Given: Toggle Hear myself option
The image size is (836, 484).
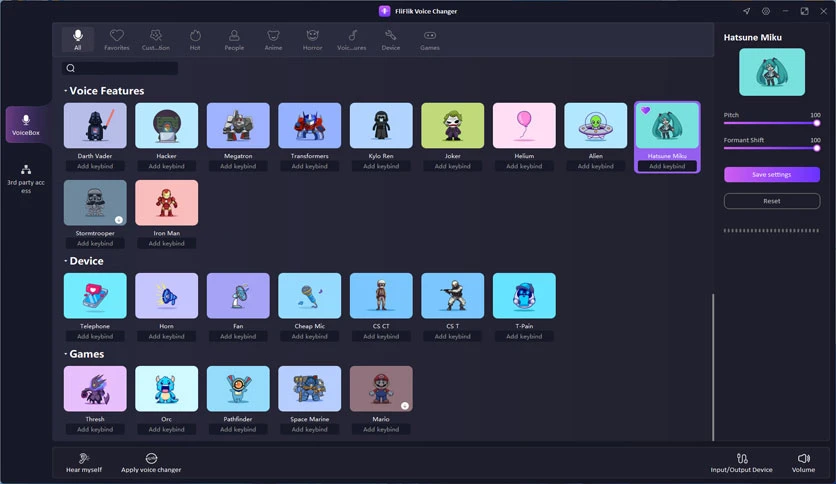Looking at the screenshot, I should [84, 463].
